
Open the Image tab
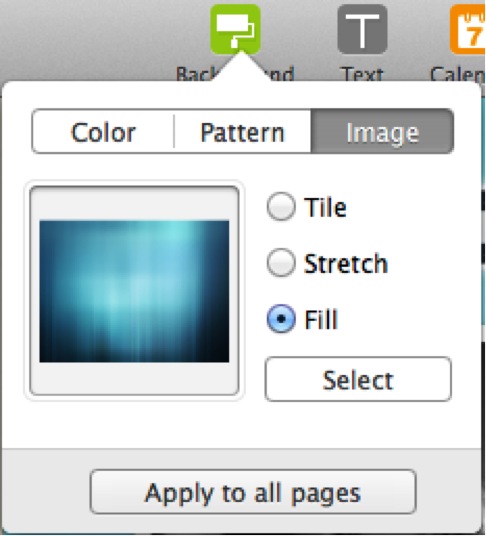coord(382,132)
